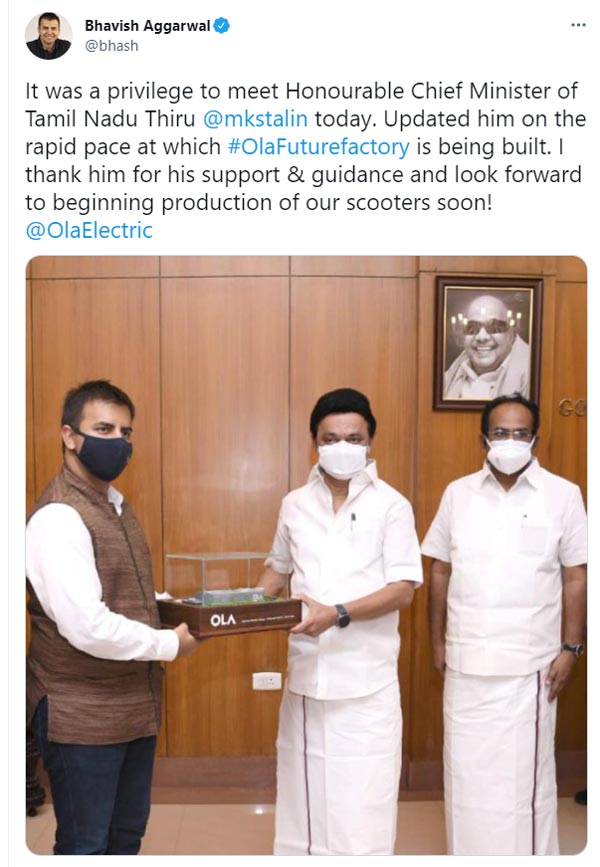Click the wall power socket in photo
Screen dimensions: 600x867
pyautogui.click(x=267, y=681)
